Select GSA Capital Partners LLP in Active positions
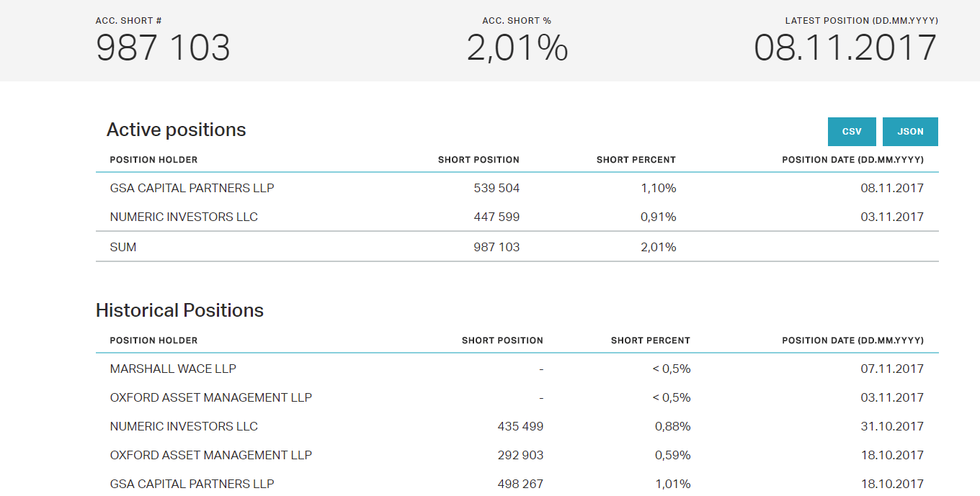 192,188
